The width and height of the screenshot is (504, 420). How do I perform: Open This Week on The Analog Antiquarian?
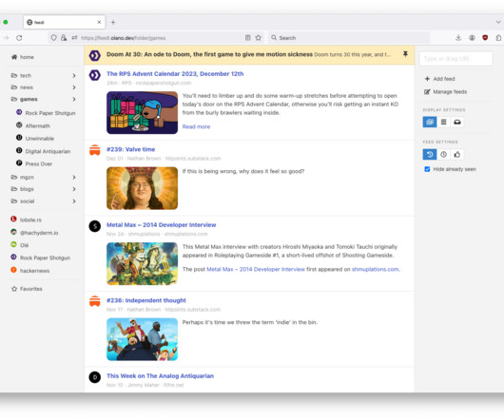[160, 375]
